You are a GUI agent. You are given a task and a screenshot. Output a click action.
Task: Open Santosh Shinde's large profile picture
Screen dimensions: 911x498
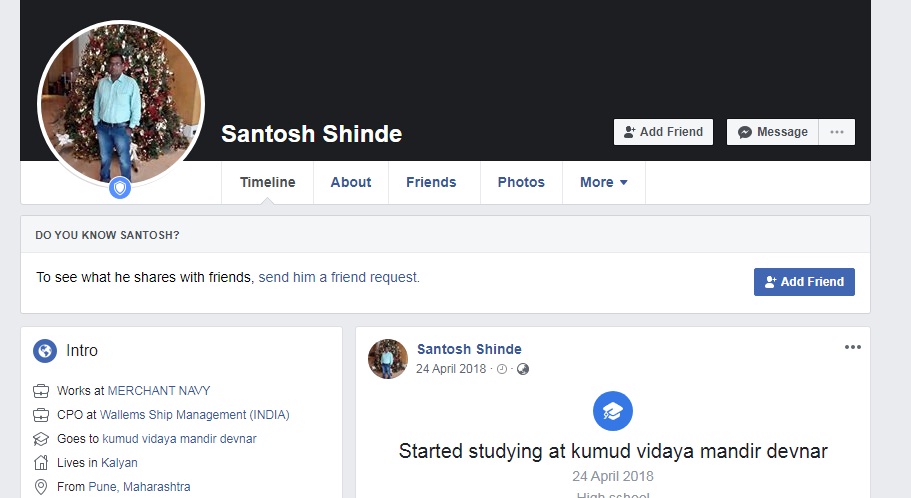click(x=121, y=103)
